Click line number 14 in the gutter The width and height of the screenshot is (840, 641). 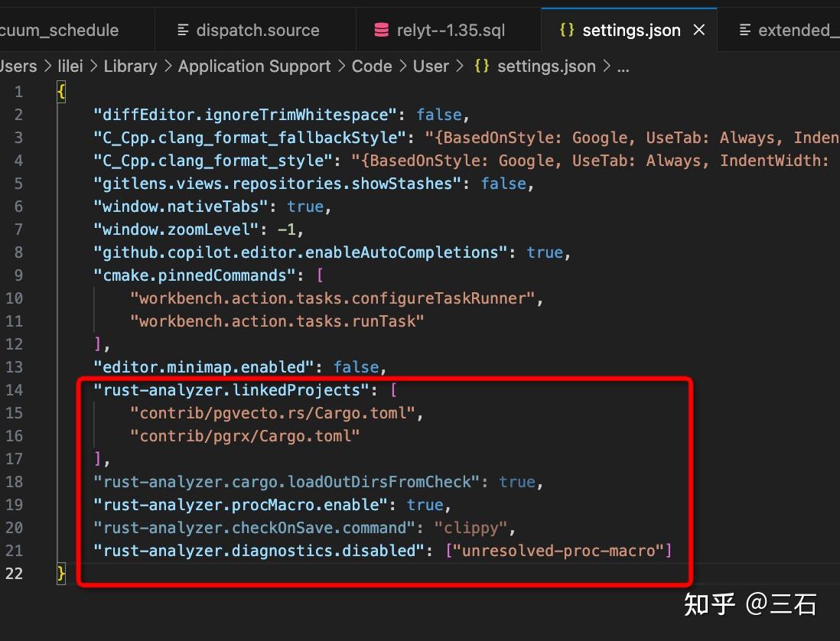[x=14, y=390]
